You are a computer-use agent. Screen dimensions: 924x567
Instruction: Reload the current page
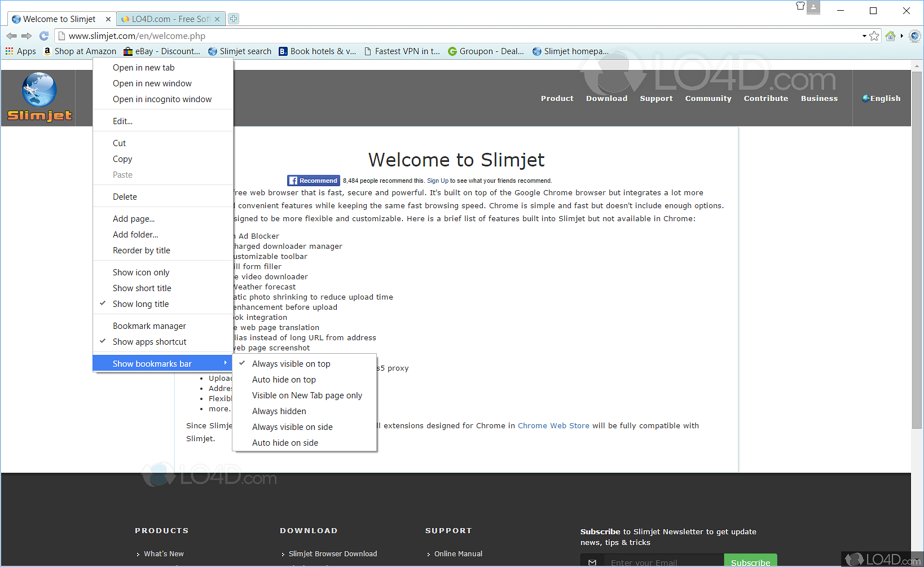(x=43, y=36)
